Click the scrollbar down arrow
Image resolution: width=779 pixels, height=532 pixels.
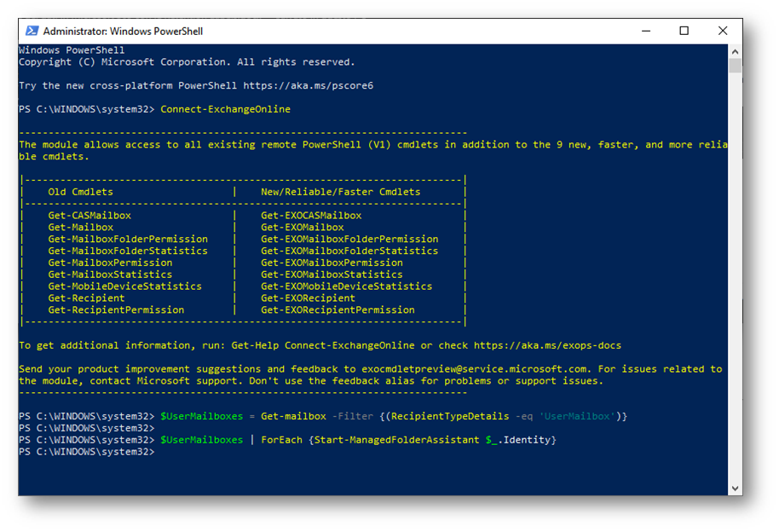point(735,489)
